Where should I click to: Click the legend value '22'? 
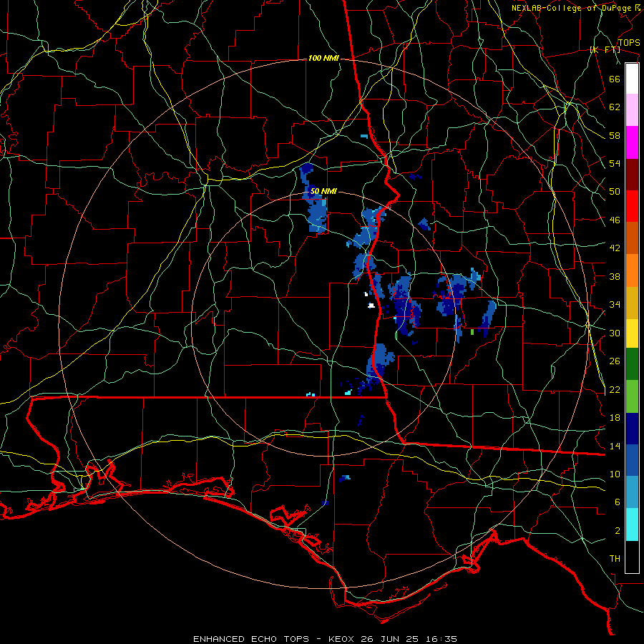pyautogui.click(x=615, y=390)
